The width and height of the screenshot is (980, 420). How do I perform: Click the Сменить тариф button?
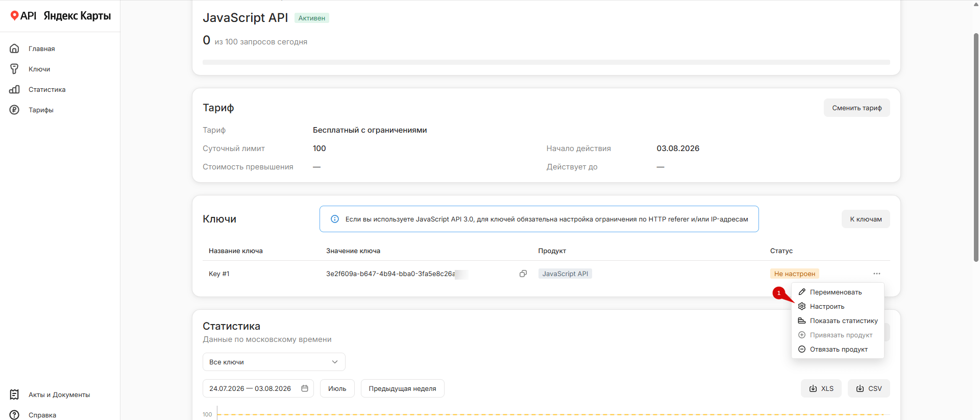(856, 108)
